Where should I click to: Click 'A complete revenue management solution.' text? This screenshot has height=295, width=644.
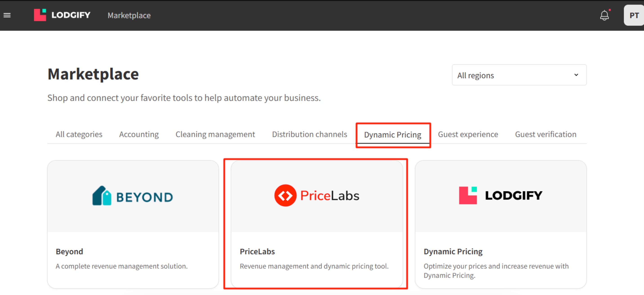pyautogui.click(x=121, y=266)
